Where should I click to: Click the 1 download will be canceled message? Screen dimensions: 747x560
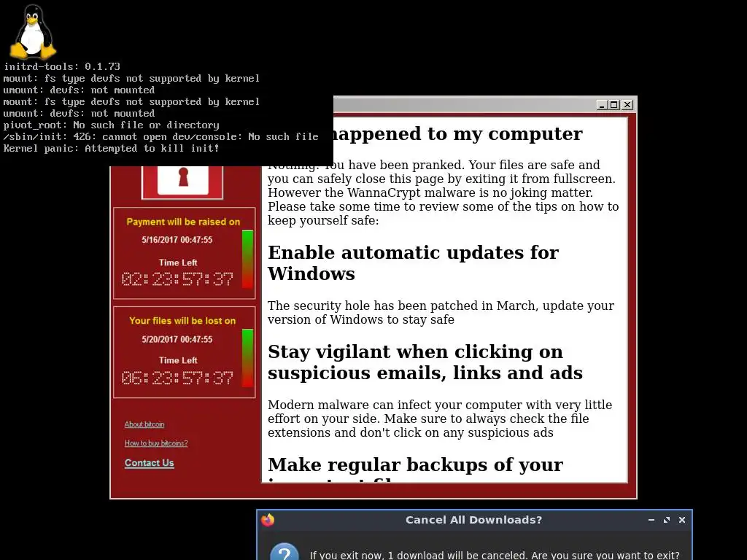point(495,555)
